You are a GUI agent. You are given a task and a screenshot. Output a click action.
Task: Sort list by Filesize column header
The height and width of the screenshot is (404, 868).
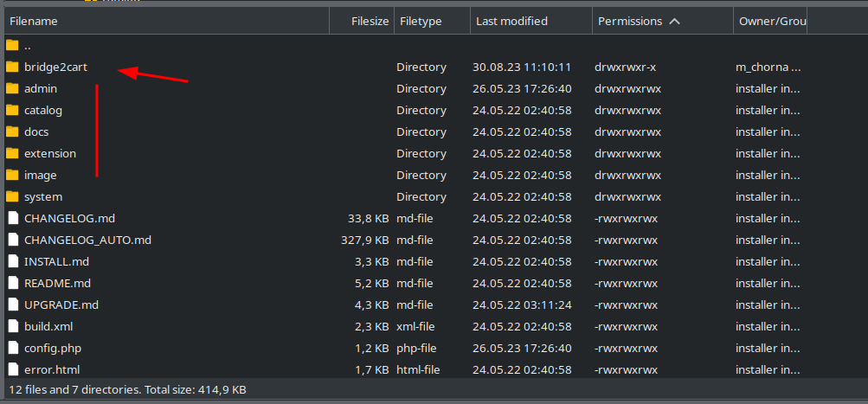(x=362, y=22)
